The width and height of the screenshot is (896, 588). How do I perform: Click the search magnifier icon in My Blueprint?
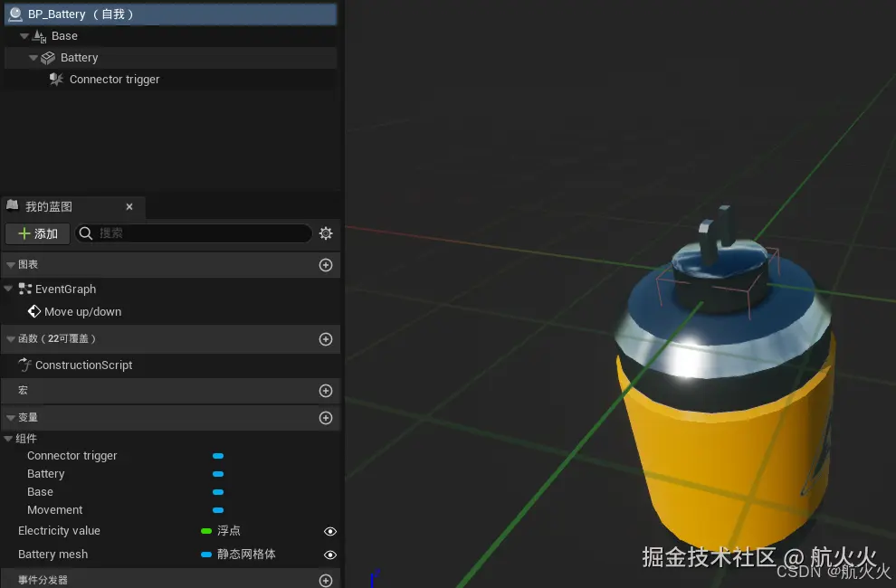click(x=86, y=233)
